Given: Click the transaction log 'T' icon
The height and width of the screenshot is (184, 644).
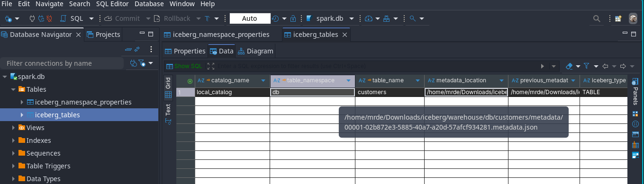Looking at the screenshot, I should click(x=208, y=19).
